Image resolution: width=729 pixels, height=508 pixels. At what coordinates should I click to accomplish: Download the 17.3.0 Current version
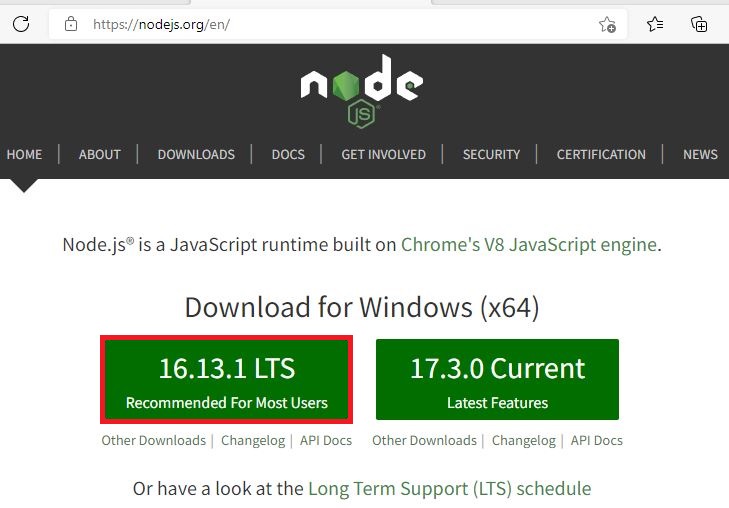coord(497,379)
